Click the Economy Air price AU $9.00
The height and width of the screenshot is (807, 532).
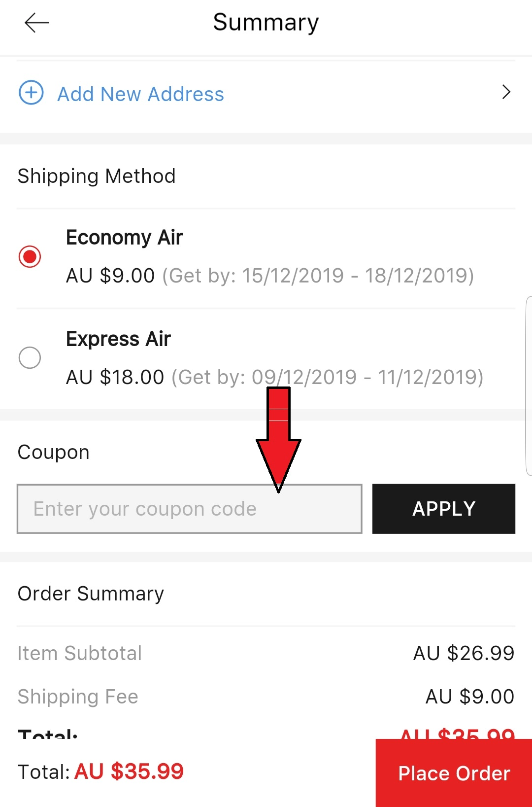[x=110, y=276]
